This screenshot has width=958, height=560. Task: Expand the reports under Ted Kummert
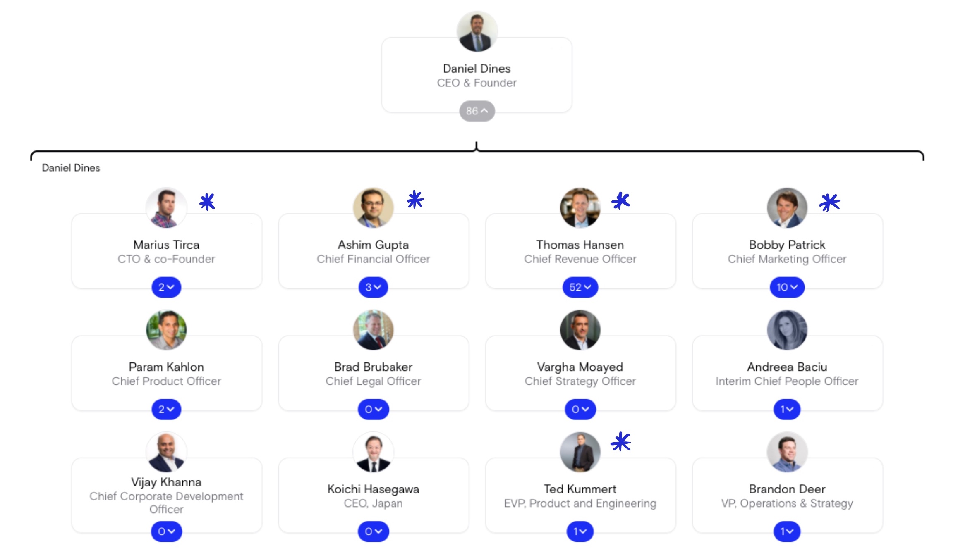tap(580, 531)
